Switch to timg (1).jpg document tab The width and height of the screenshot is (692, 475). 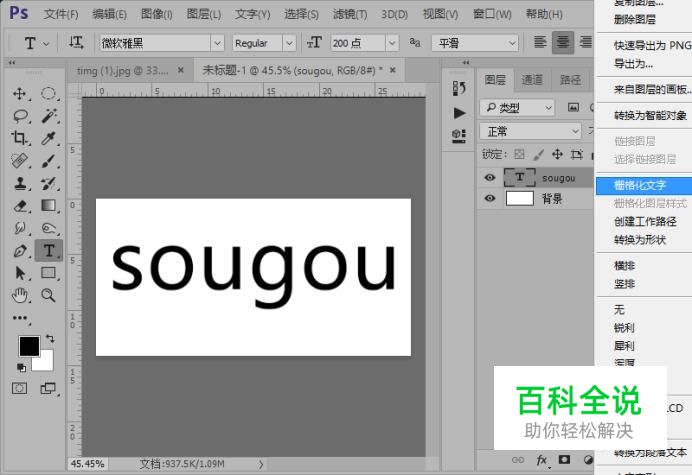(122, 71)
